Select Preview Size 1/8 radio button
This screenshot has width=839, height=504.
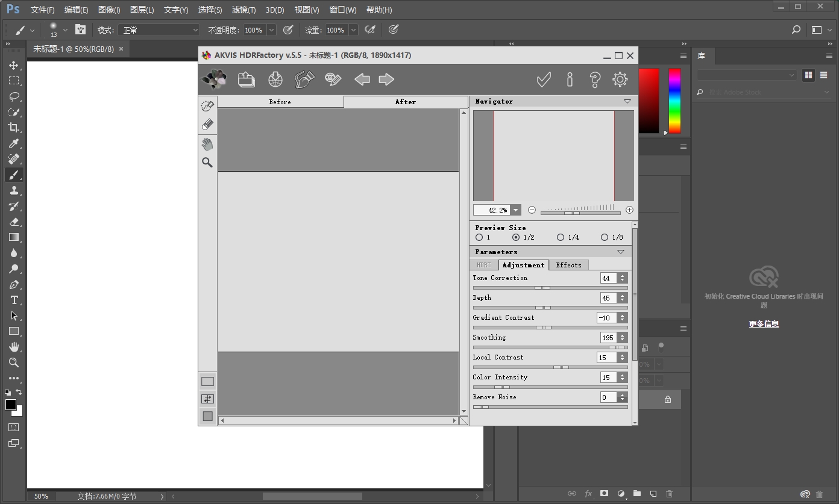[x=605, y=237]
